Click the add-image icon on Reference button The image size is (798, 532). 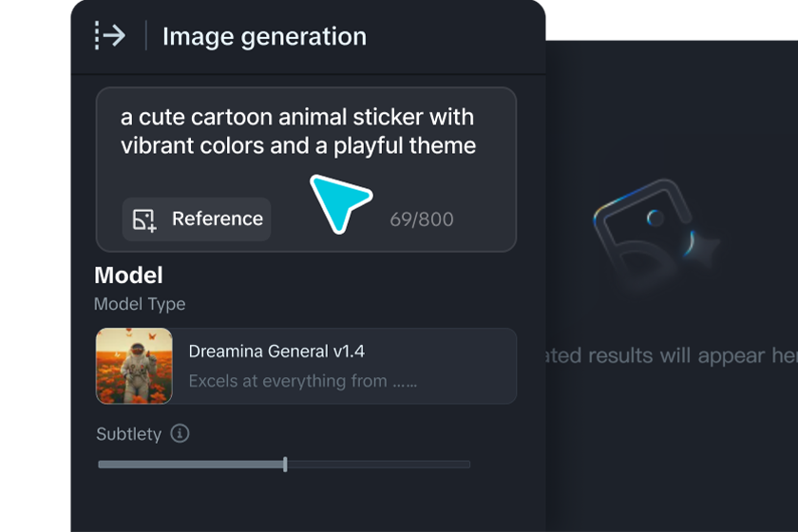tap(144, 219)
